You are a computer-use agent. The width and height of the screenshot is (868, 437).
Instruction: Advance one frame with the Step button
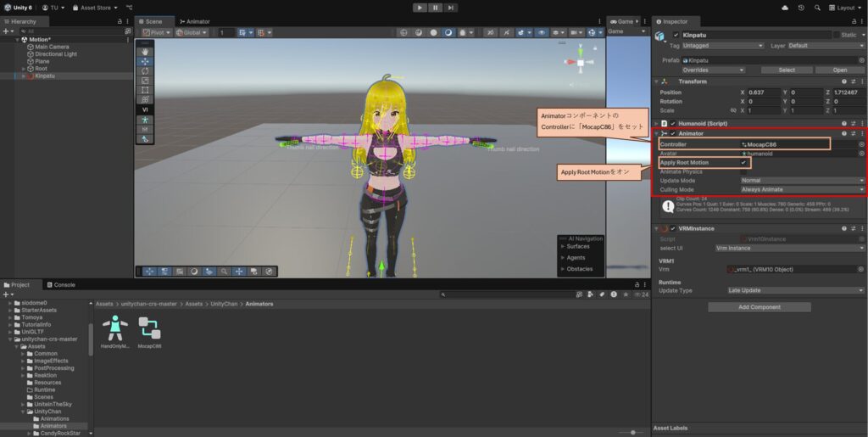451,8
